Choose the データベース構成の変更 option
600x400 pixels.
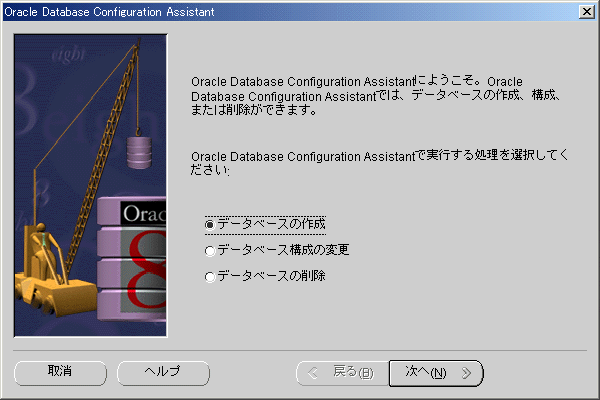209,250
